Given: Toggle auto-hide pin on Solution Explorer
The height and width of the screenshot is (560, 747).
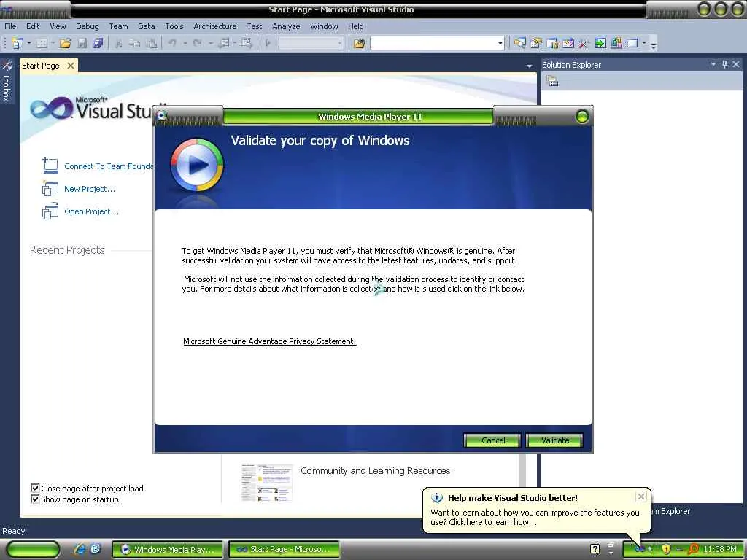Looking at the screenshot, I should (724, 64).
